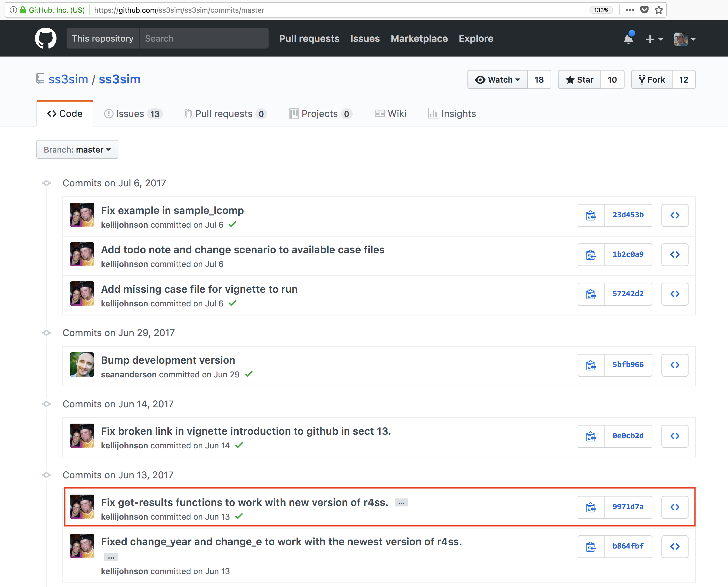Copy full SHA for commit 5bfb966

[x=591, y=365]
